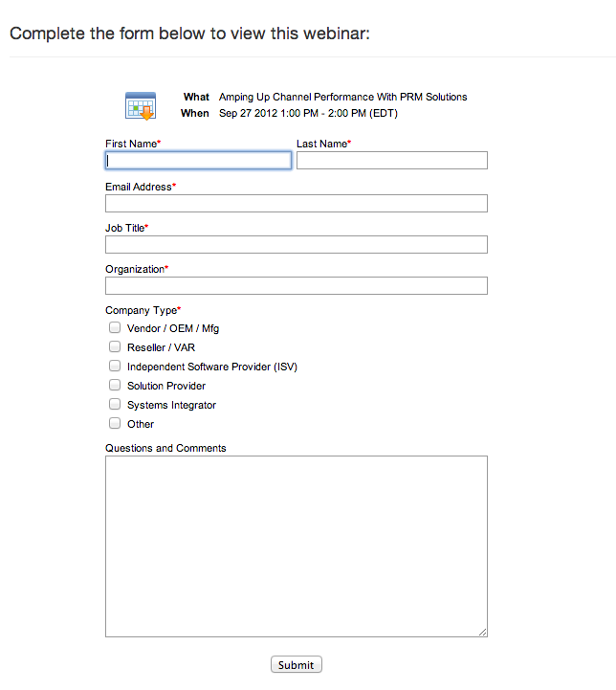
Task: Tick the Reseller / VAR checkbox
Action: tap(115, 346)
